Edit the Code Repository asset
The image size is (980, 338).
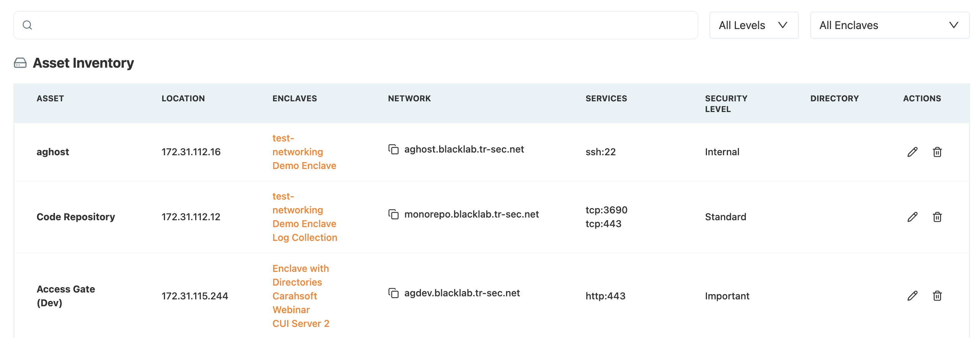912,217
